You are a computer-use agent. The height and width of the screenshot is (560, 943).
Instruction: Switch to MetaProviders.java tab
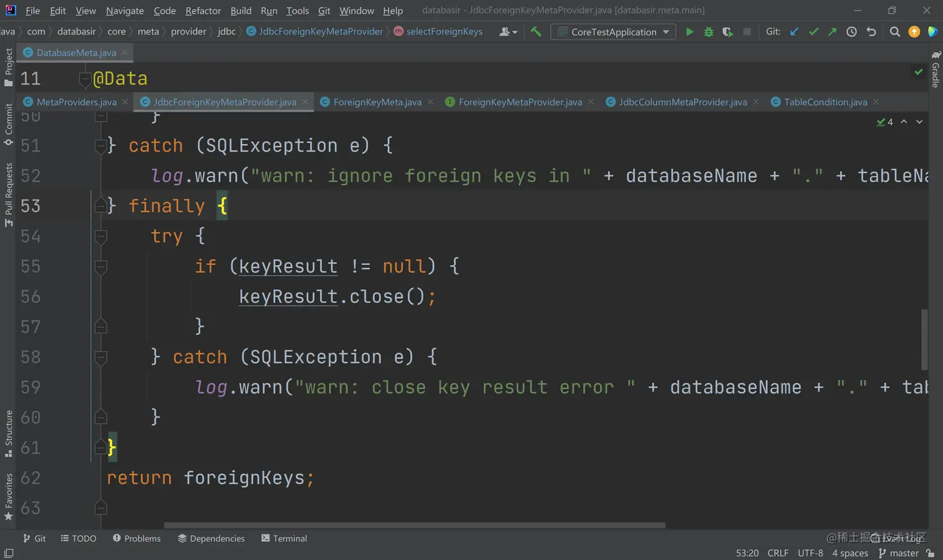click(x=76, y=102)
